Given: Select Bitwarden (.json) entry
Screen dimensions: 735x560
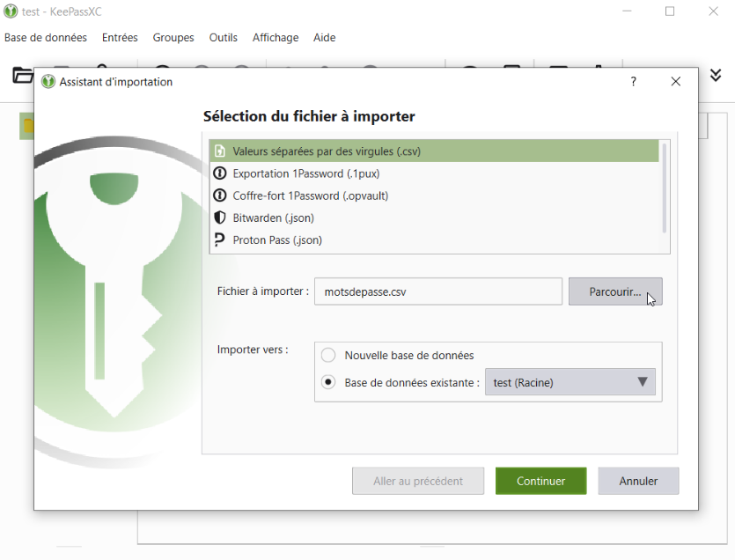Looking at the screenshot, I should point(434,217).
